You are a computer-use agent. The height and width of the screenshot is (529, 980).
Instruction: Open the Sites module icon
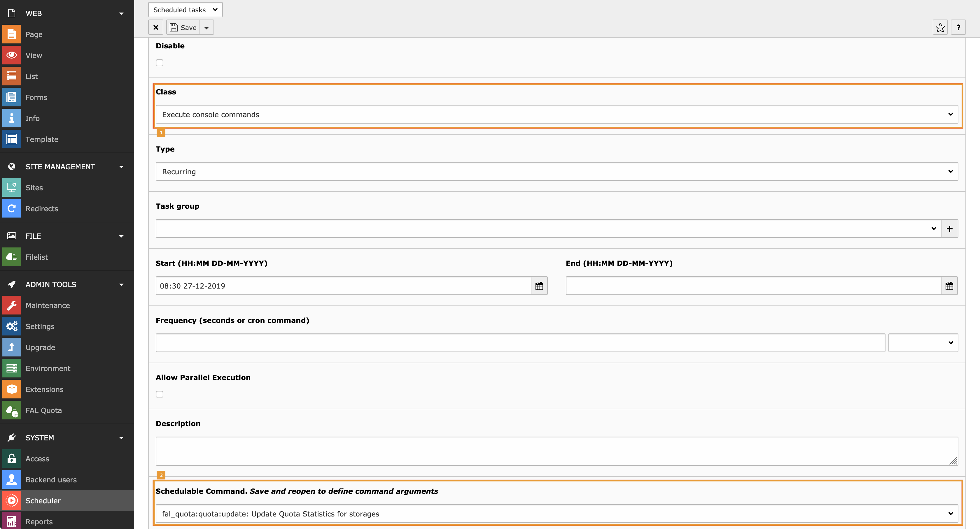[x=11, y=187]
